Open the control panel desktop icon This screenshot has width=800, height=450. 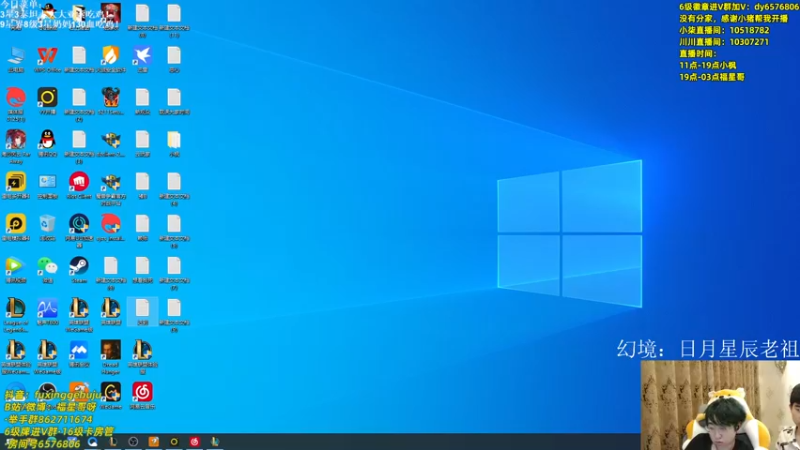click(x=47, y=182)
